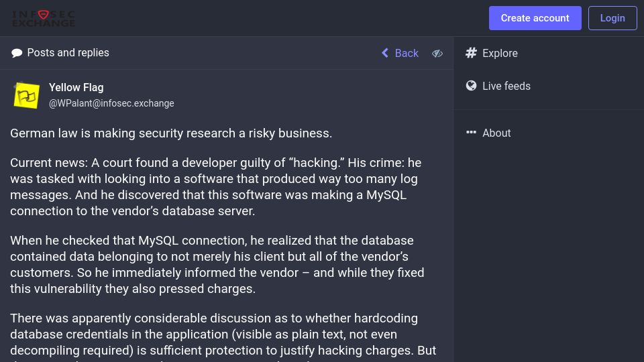Click the sentence "German law is making security research a risky business."
Viewport: 644px width, 362px height.
171,133
